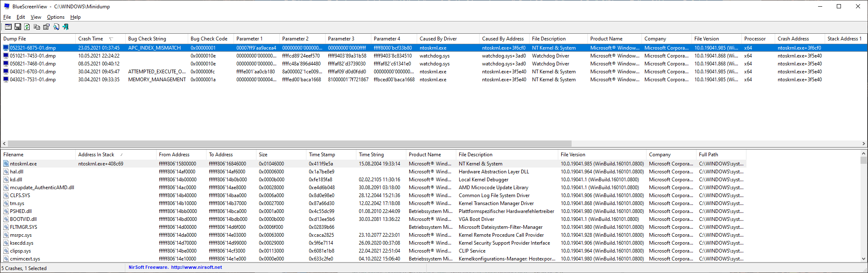This screenshot has width=868, height=273.
Task: Click the file icon next to hal.dll
Action: [6, 172]
